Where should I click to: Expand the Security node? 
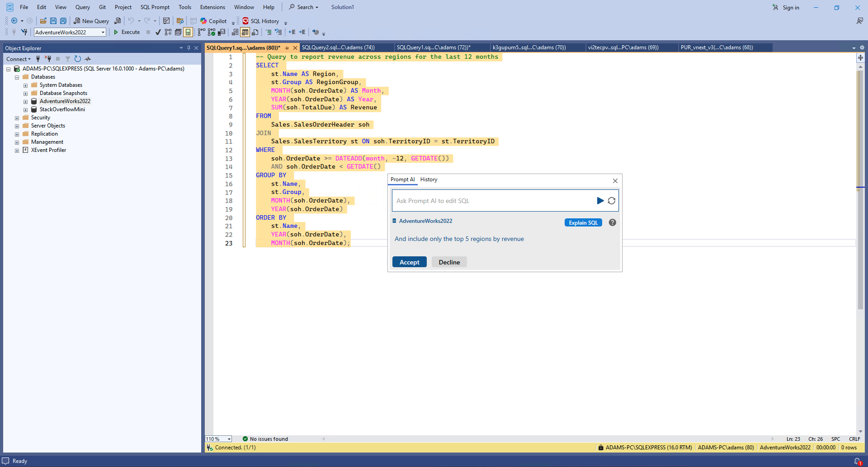click(x=17, y=117)
